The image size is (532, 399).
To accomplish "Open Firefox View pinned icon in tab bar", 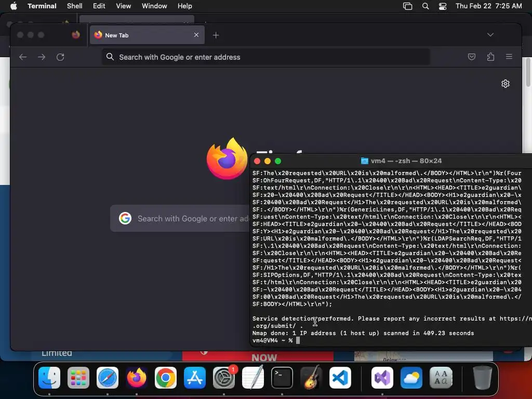I will click(x=76, y=35).
